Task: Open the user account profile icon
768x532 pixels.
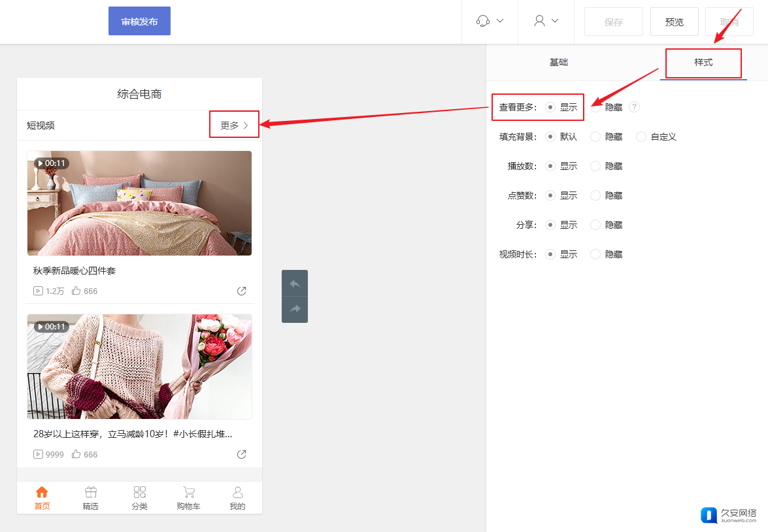Action: (x=539, y=20)
